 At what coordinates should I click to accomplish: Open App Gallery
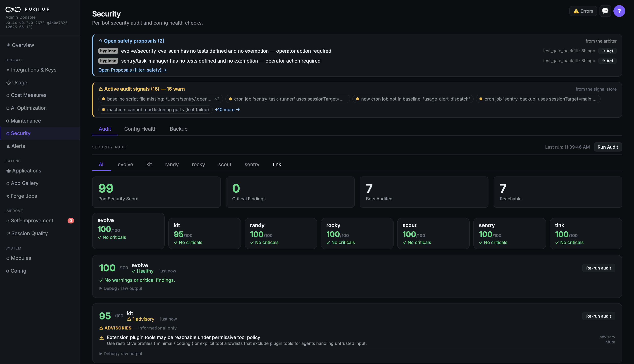40,183
